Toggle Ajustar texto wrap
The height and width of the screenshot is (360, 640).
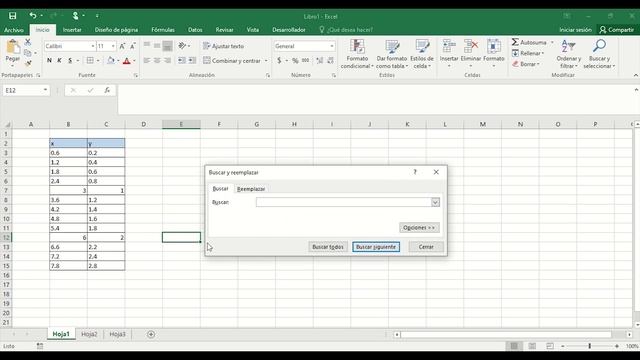223,46
